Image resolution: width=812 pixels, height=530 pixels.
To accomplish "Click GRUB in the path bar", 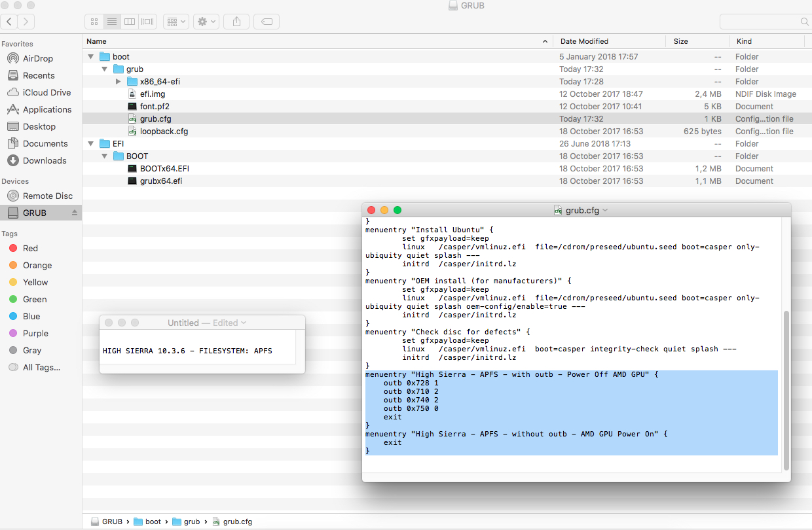I will (x=107, y=521).
